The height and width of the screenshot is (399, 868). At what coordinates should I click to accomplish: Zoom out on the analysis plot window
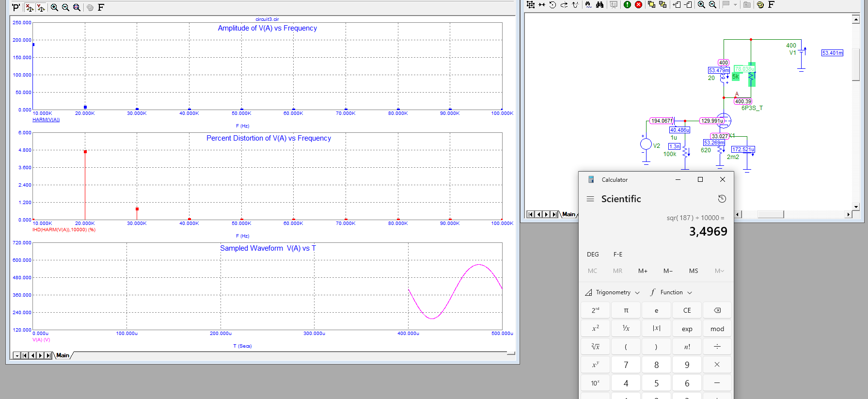point(65,7)
